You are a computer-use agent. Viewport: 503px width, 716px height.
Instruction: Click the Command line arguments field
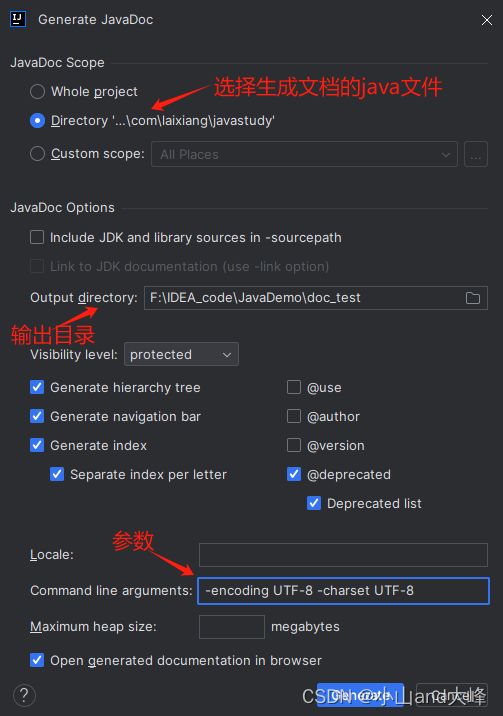pyautogui.click(x=343, y=590)
